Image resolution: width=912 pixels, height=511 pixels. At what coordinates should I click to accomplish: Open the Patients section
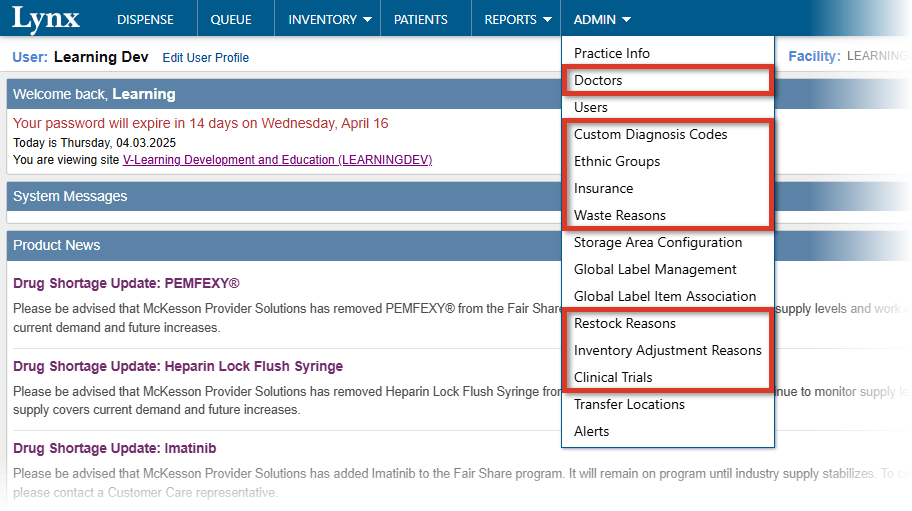421,20
